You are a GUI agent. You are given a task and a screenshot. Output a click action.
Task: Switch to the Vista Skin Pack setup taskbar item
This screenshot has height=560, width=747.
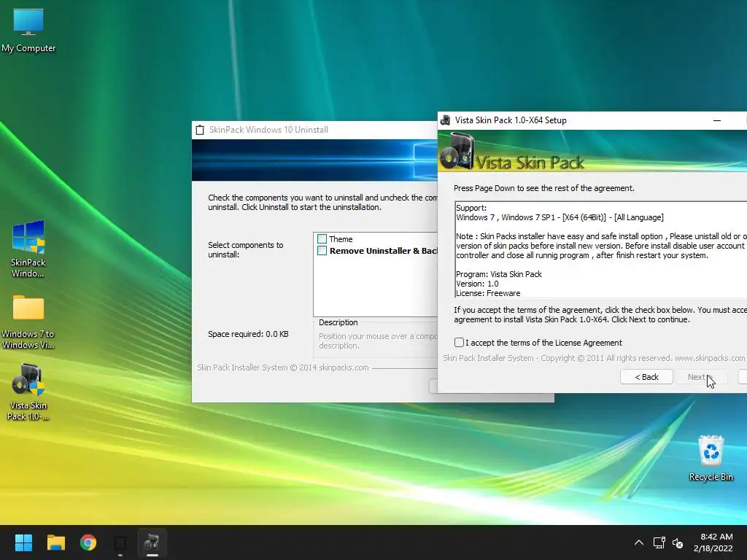pos(152,542)
